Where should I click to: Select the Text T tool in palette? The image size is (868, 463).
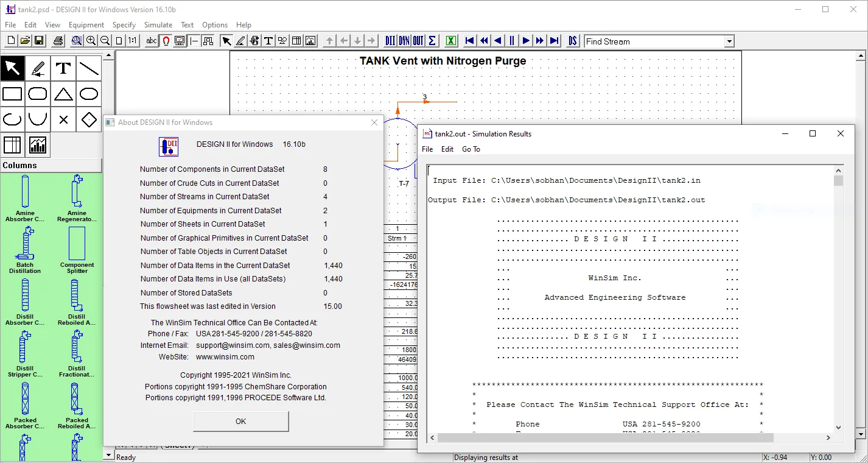(63, 68)
